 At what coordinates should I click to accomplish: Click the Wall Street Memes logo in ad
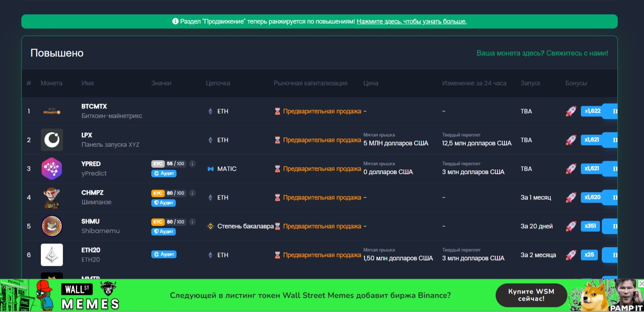coord(90,296)
